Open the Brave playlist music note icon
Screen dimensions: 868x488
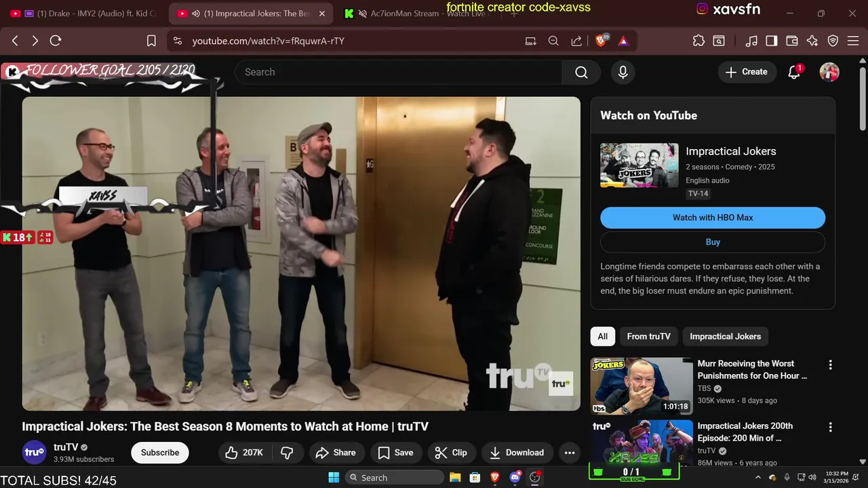(751, 41)
